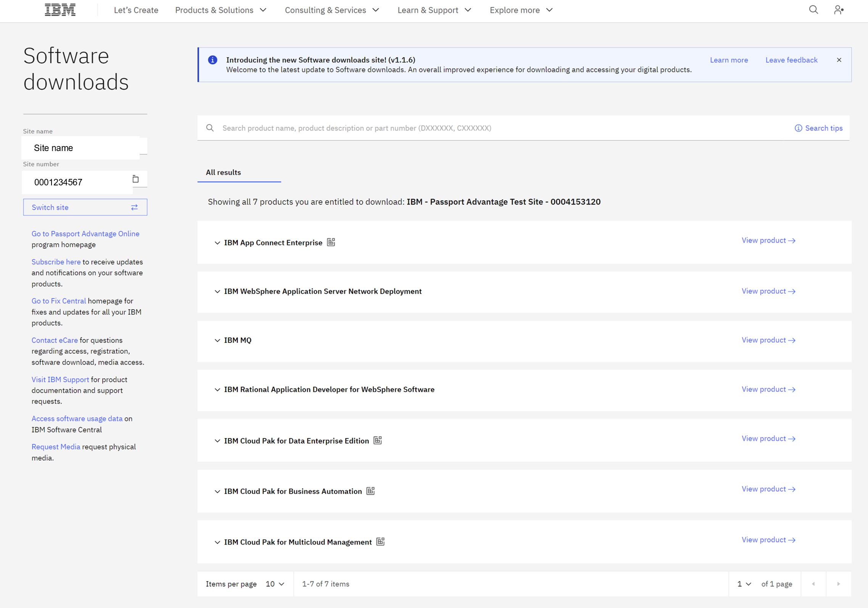Click the '1-7 of 7 items' text
Image resolution: width=868 pixels, height=608 pixels.
[x=325, y=584]
